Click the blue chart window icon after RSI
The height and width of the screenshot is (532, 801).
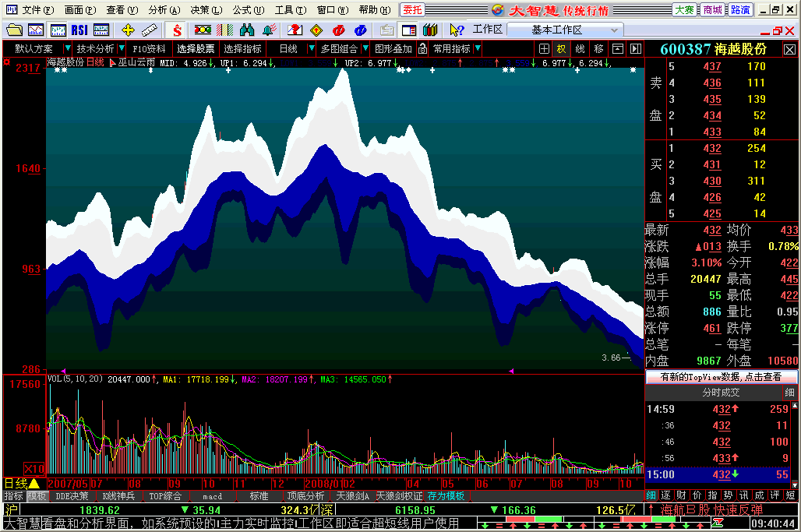pos(101,30)
